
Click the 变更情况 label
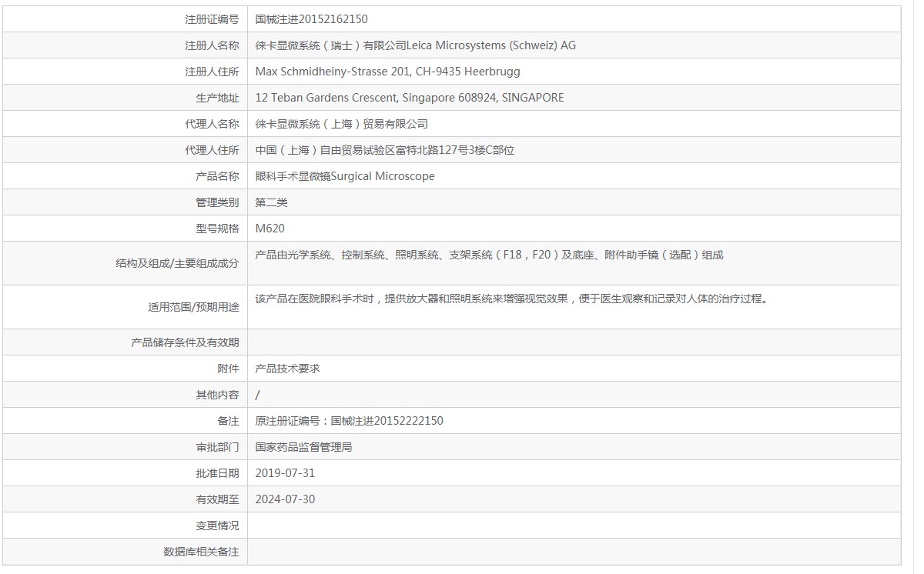click(217, 526)
